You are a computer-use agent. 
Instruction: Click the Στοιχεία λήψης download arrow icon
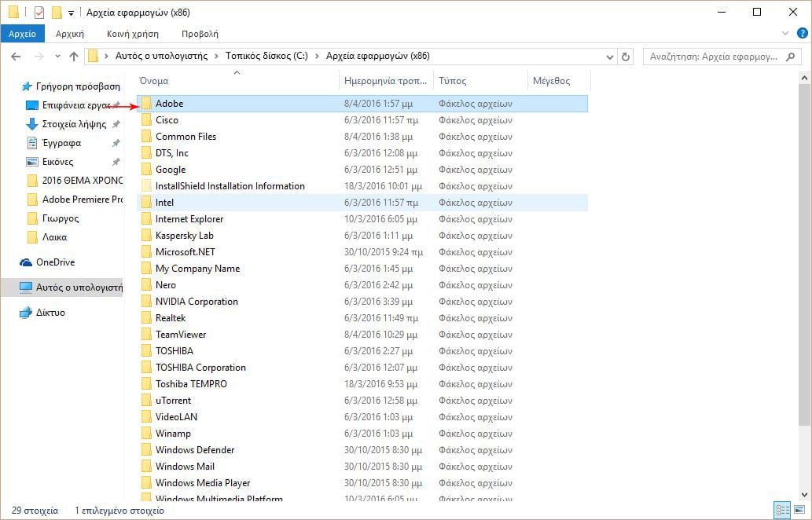coord(32,124)
